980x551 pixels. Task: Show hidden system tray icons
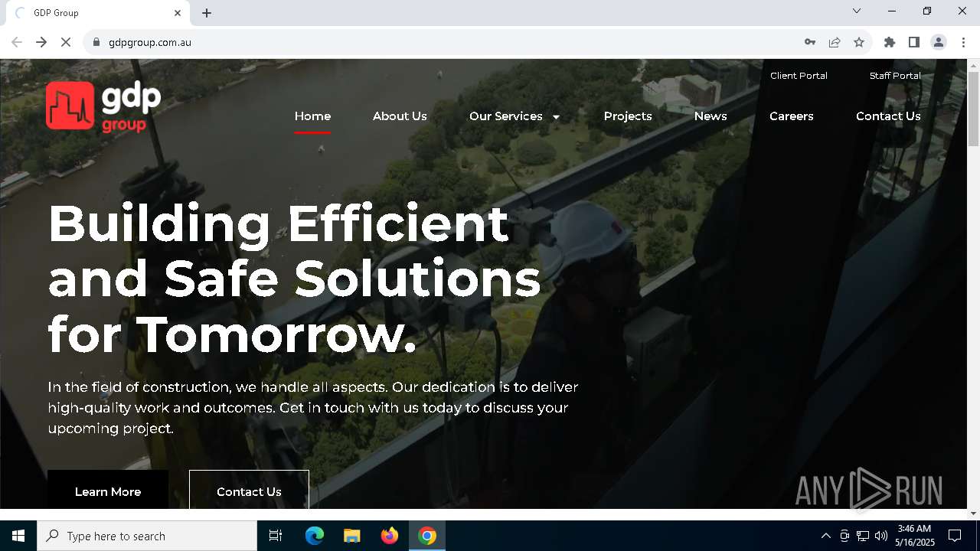tap(825, 536)
